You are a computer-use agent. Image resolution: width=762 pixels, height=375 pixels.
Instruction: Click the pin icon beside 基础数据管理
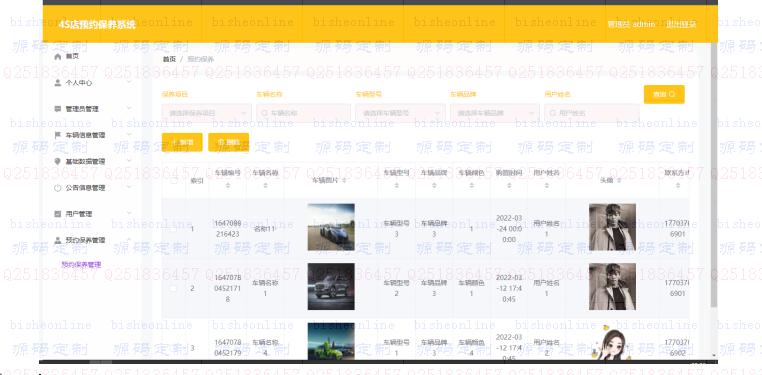pyautogui.click(x=58, y=161)
